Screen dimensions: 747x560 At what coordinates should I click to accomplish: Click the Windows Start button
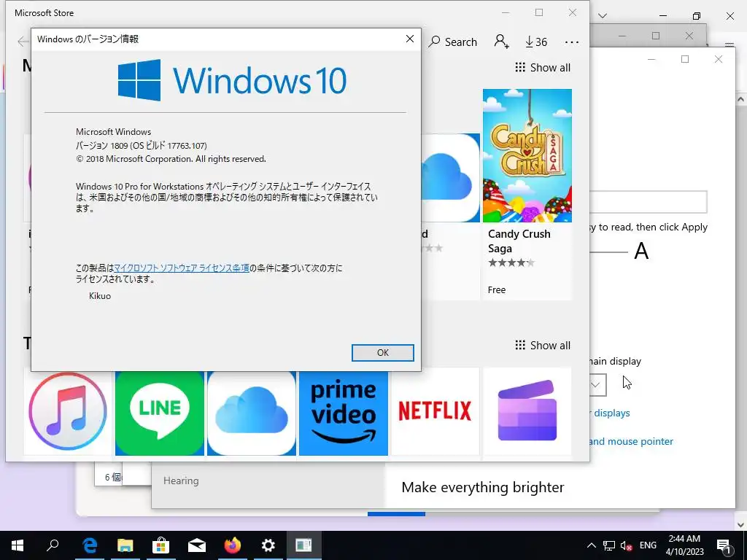click(18, 545)
